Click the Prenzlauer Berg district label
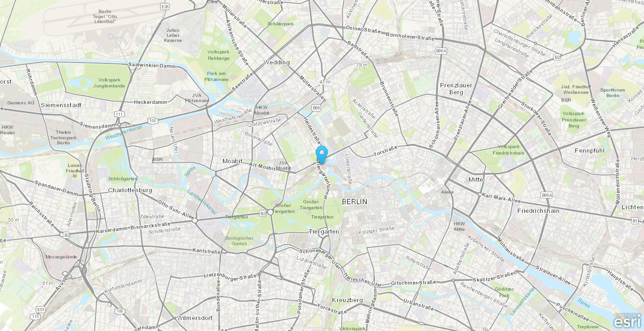Image resolution: width=644 pixels, height=331 pixels. click(x=456, y=89)
